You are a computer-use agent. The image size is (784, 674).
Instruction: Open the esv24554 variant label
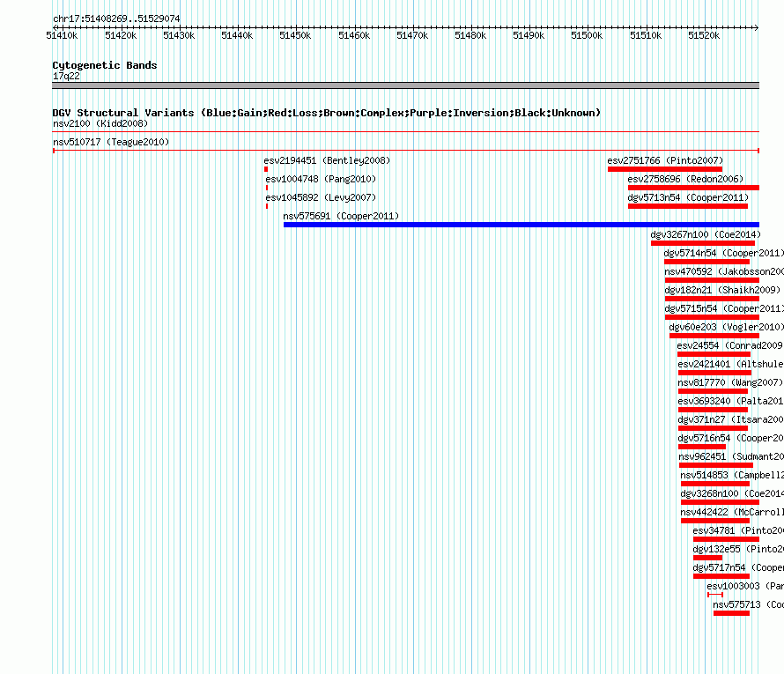coord(730,345)
